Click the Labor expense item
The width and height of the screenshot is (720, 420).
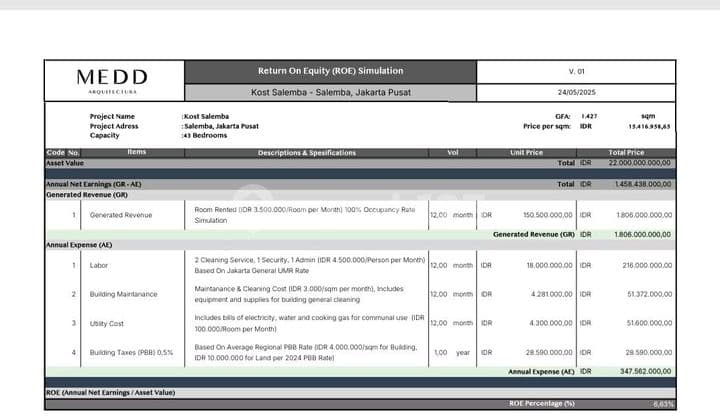coord(99,265)
